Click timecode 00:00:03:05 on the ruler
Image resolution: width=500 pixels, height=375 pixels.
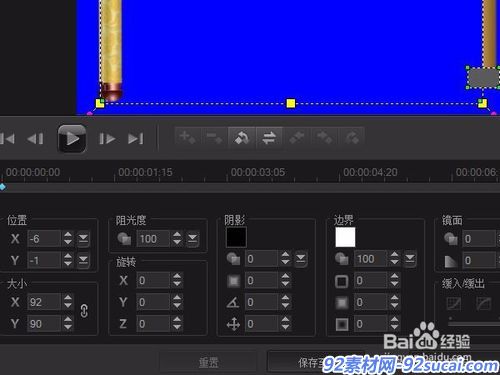pyautogui.click(x=258, y=172)
